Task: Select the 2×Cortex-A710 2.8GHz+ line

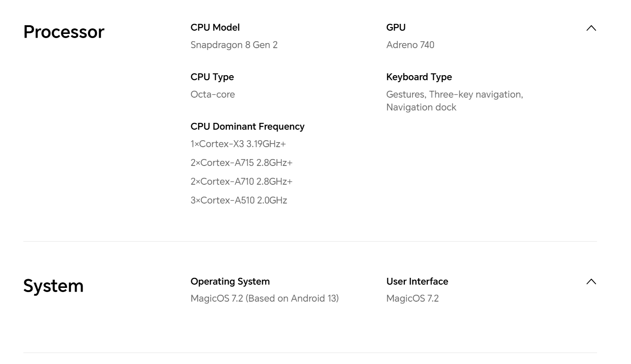Action: 241,182
